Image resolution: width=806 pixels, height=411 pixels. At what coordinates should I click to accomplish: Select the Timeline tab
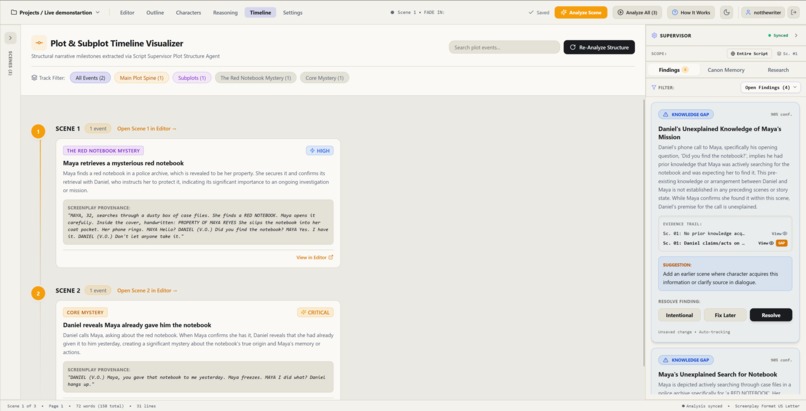tap(260, 12)
